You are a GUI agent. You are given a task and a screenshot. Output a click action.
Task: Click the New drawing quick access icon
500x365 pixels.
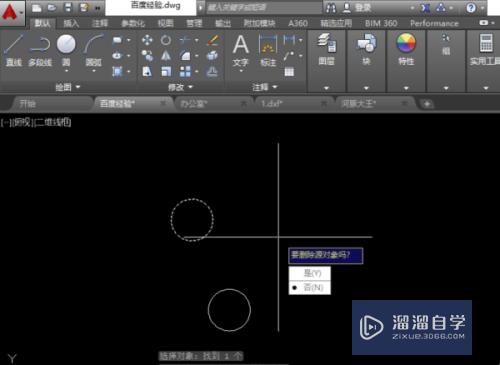coord(37,8)
